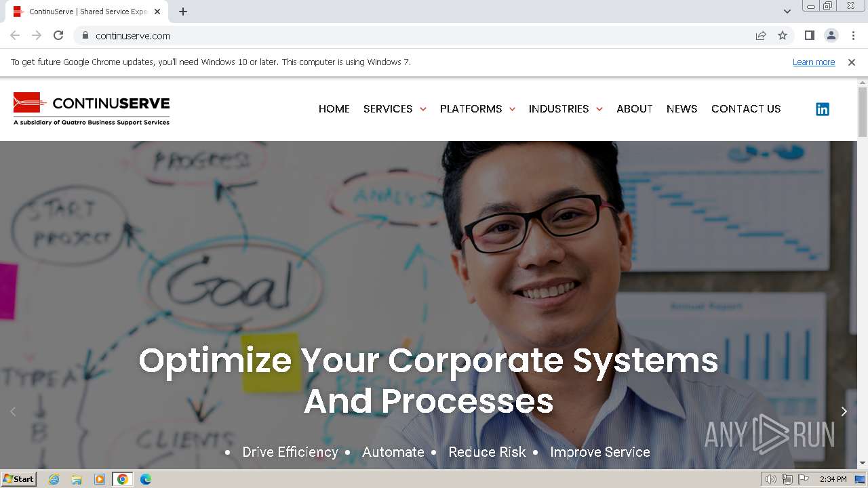Share this page icon in address bar
This screenshot has height=488, width=868.
(x=761, y=35)
